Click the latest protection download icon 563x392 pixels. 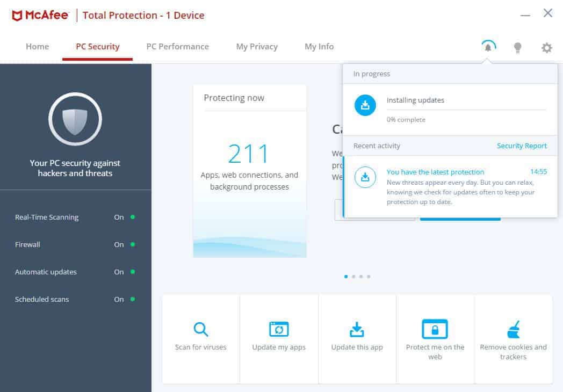pos(365,177)
